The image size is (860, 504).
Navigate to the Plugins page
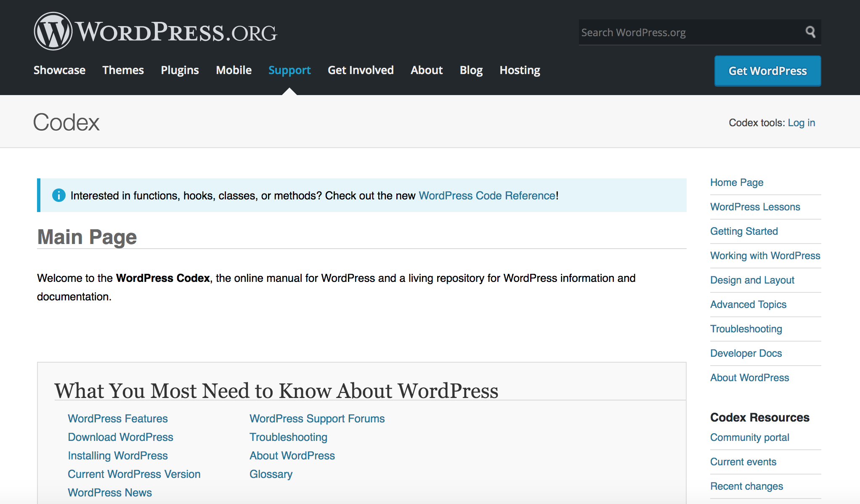click(x=180, y=70)
